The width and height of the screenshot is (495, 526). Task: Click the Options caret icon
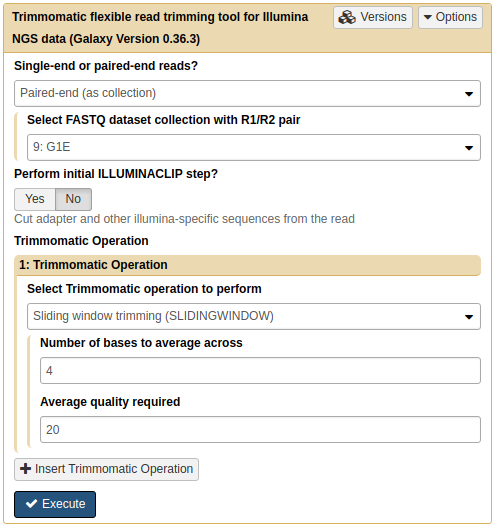point(428,17)
